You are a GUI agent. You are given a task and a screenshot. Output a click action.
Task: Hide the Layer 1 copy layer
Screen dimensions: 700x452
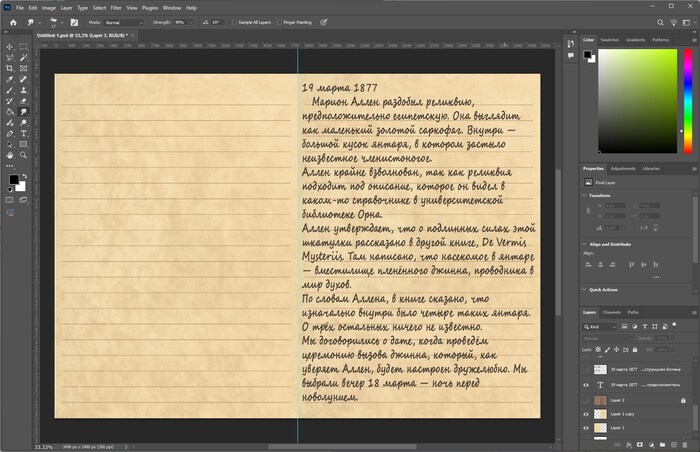tap(587, 413)
